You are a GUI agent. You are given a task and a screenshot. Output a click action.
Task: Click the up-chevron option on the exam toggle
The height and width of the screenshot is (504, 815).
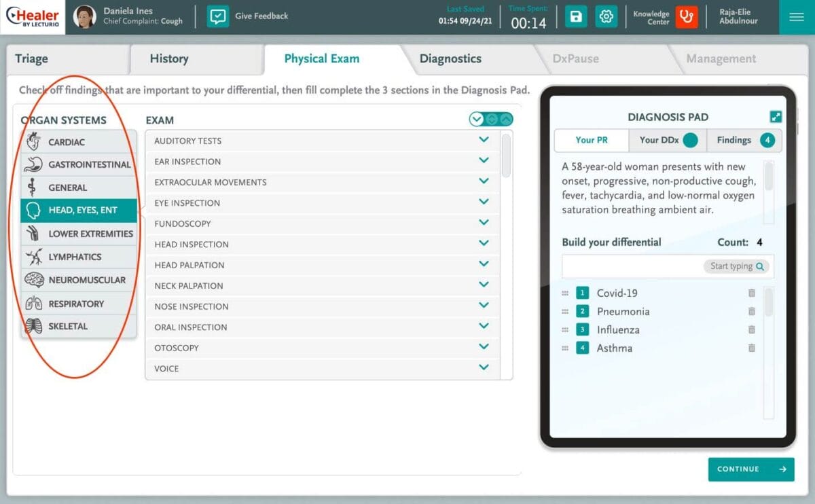pyautogui.click(x=505, y=118)
